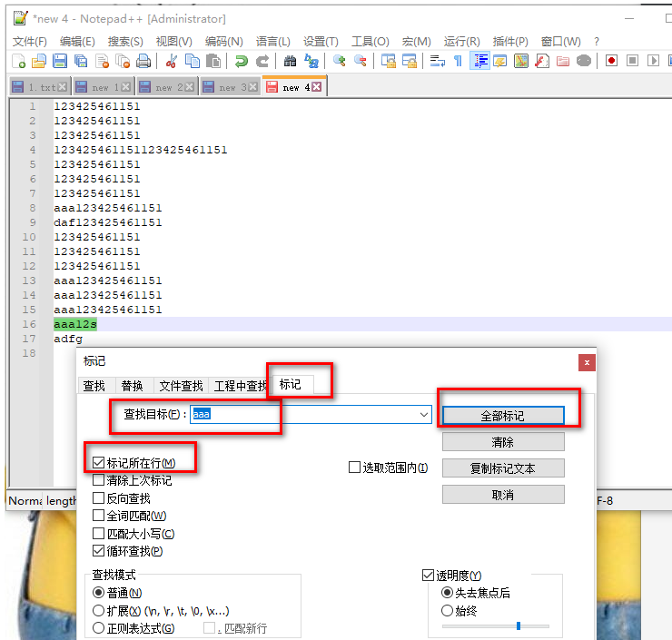Enable the 清除上次标记 checkbox
672x640 pixels.
(x=99, y=480)
